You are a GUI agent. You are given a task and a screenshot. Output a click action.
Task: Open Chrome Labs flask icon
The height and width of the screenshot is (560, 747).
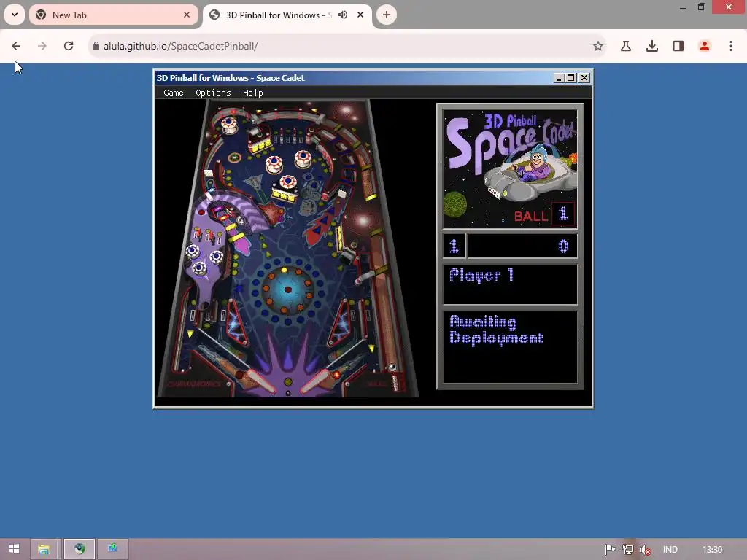626,46
